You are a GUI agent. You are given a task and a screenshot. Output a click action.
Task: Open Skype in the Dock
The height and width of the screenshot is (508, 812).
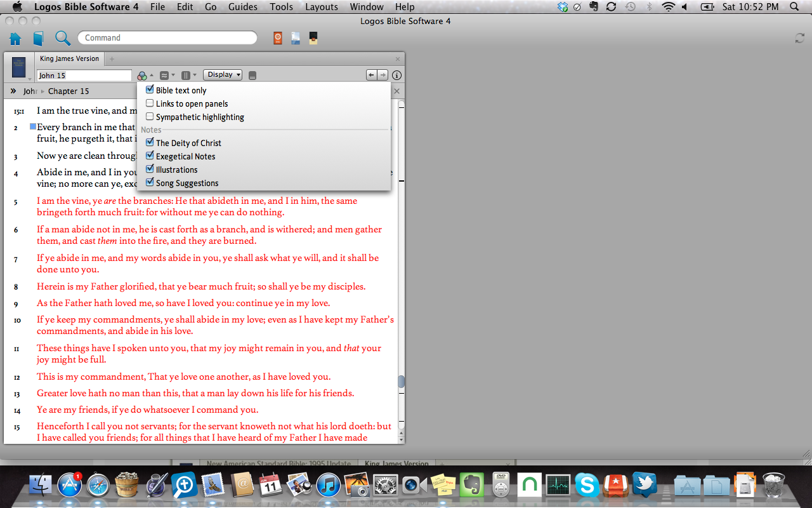pyautogui.click(x=587, y=486)
